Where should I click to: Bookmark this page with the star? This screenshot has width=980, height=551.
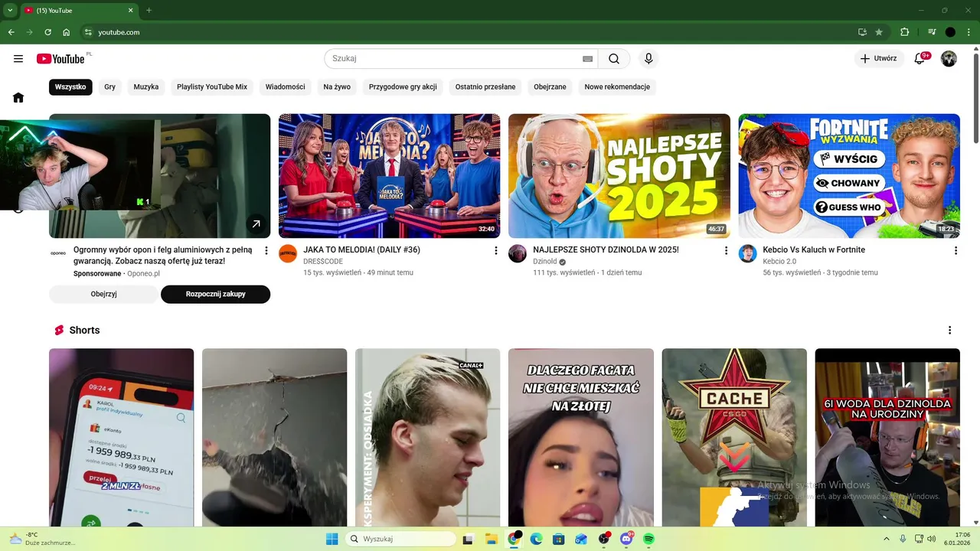point(879,32)
